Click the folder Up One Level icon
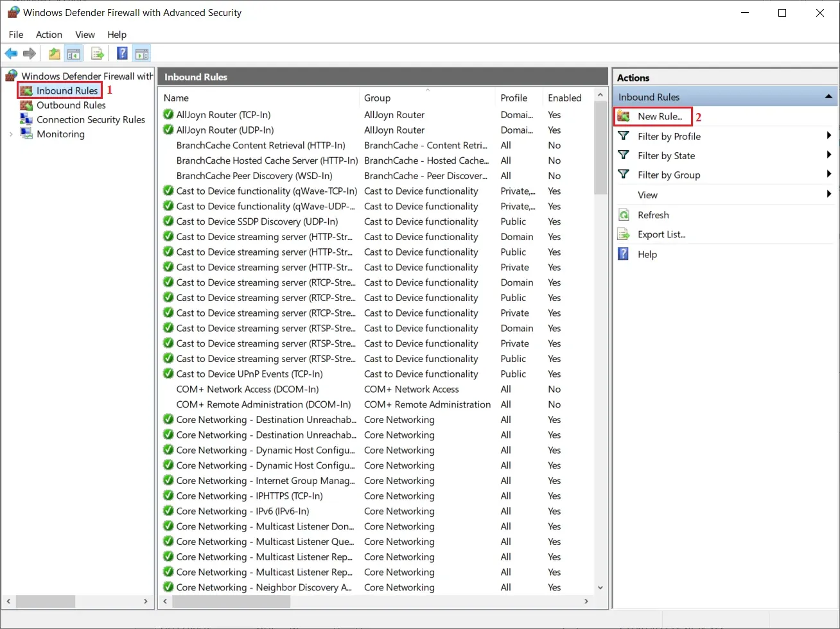The image size is (840, 629). tap(55, 54)
